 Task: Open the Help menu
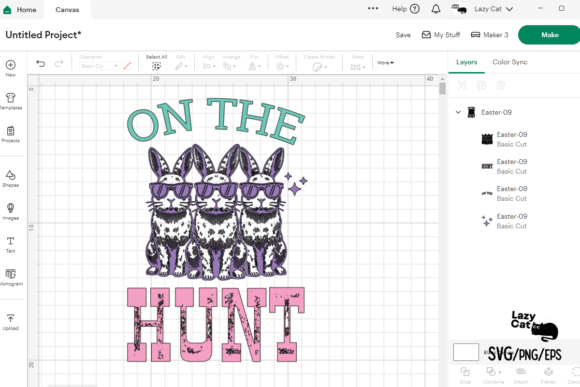pos(405,9)
